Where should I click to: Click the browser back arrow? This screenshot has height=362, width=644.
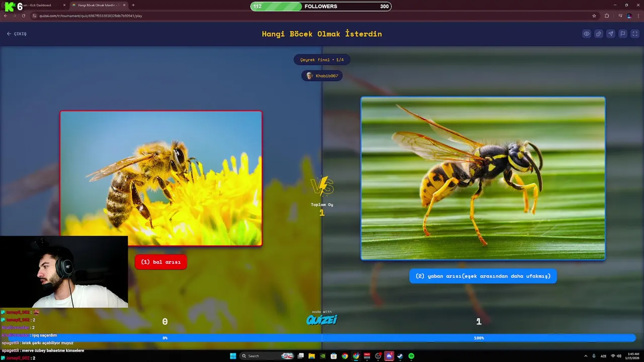[x=6, y=16]
